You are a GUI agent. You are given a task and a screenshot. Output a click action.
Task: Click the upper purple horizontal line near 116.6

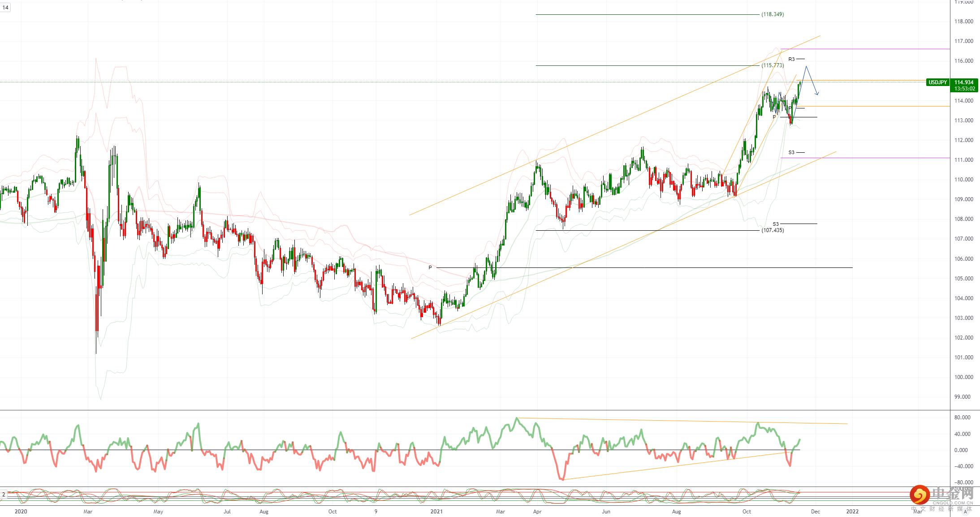[874, 49]
